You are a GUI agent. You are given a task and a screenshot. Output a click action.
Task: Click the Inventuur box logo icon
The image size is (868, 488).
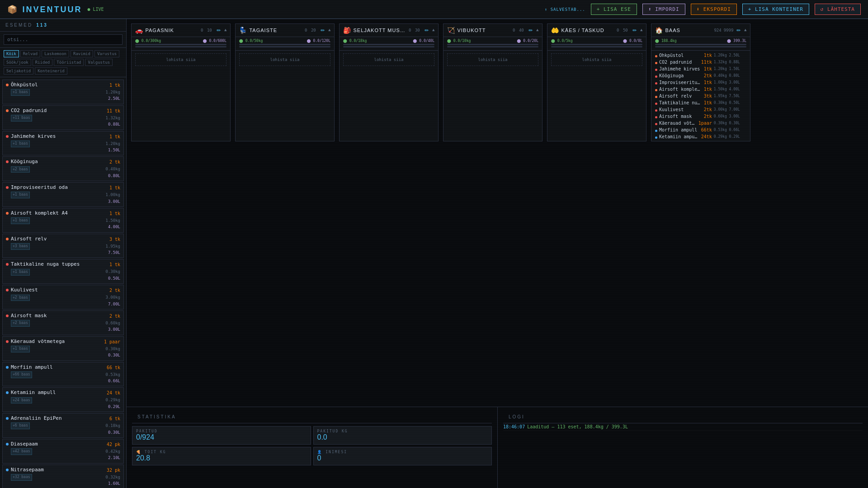[12, 9]
